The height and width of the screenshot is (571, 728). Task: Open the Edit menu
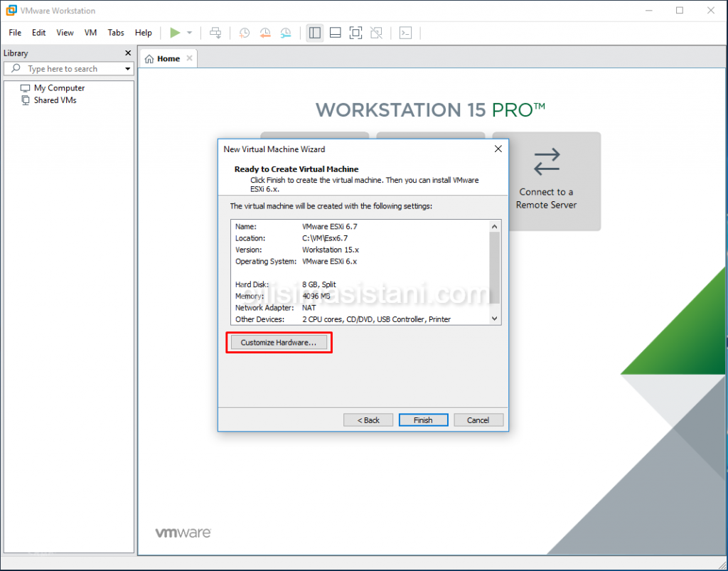38,33
